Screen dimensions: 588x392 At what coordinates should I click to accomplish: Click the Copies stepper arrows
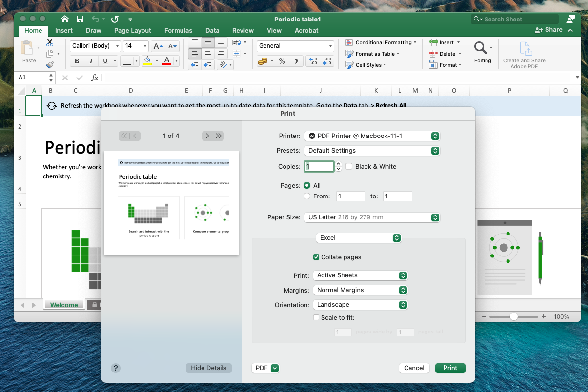[339, 166]
